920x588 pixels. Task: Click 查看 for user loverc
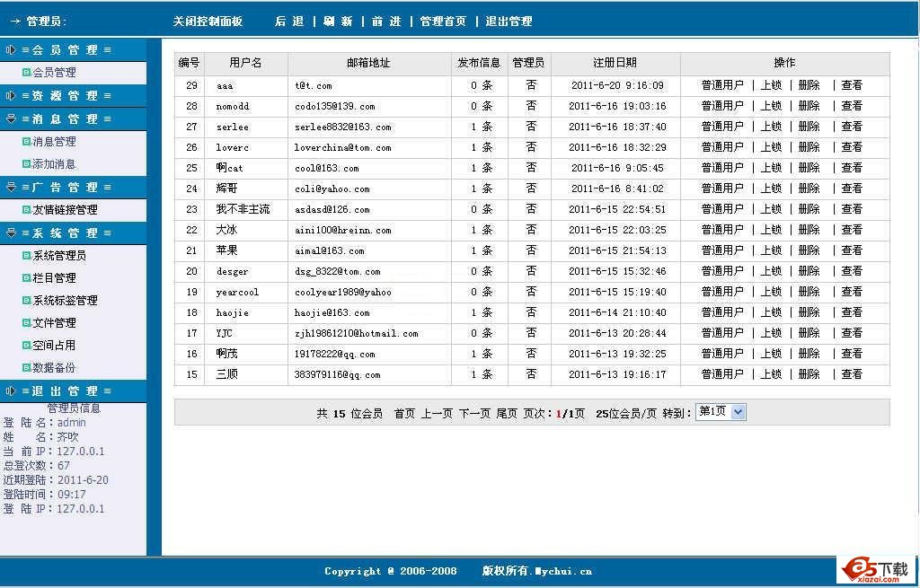[x=852, y=147]
